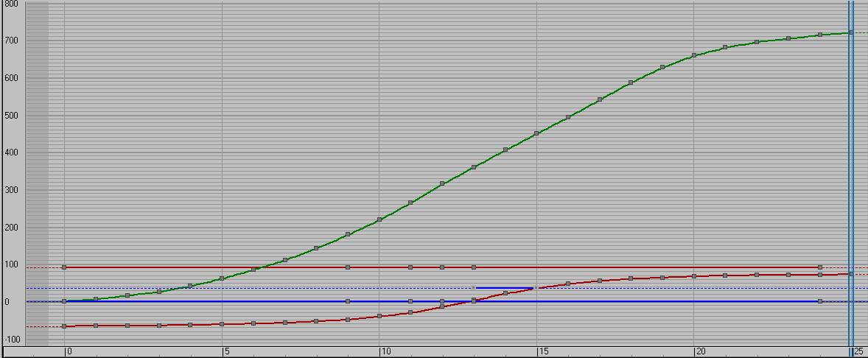The image size is (868, 358).
Task: Select the green curve key at frame 12
Action: [x=442, y=183]
